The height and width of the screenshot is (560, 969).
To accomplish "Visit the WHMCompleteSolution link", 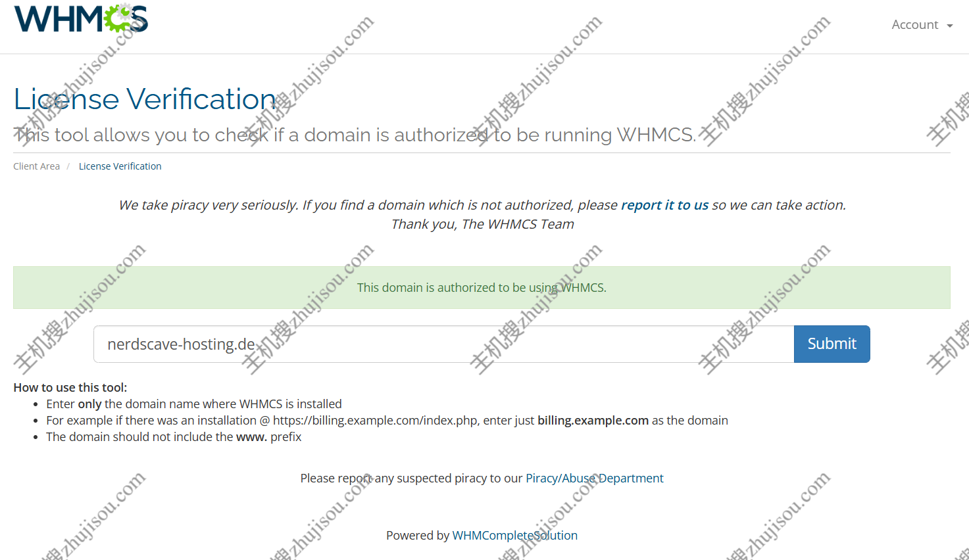I will (514, 536).
